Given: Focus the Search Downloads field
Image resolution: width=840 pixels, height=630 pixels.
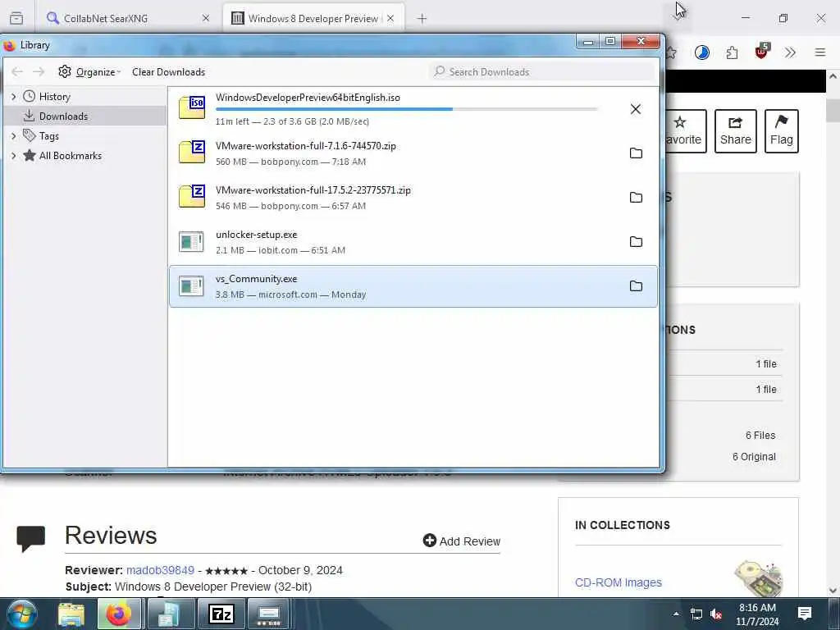Looking at the screenshot, I should pos(542,72).
